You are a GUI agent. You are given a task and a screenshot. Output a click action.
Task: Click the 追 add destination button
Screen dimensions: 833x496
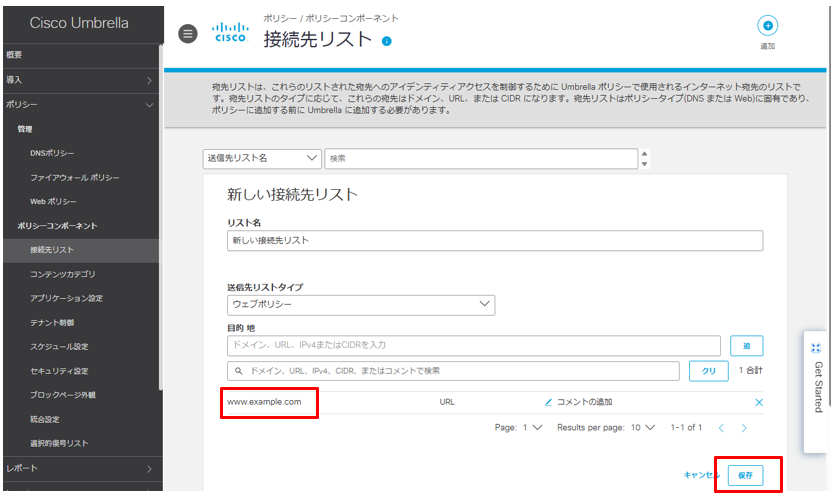click(x=746, y=346)
